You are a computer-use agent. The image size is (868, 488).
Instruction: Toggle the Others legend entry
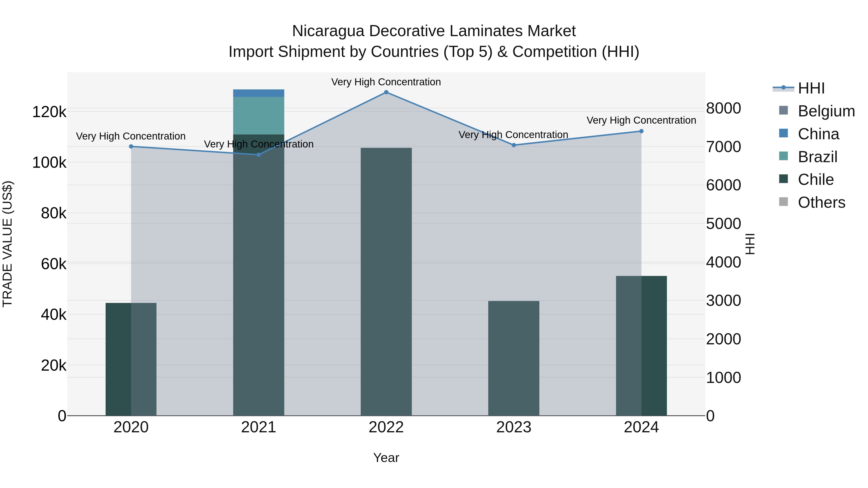click(812, 202)
